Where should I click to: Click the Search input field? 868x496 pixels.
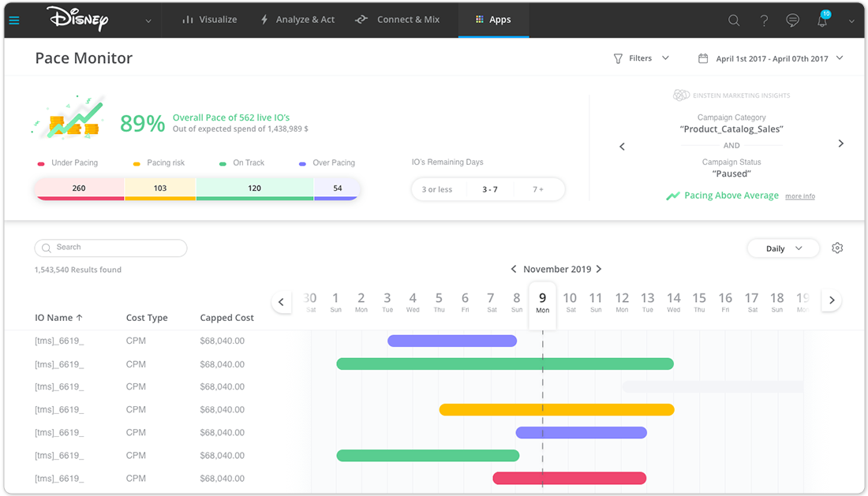click(x=110, y=248)
